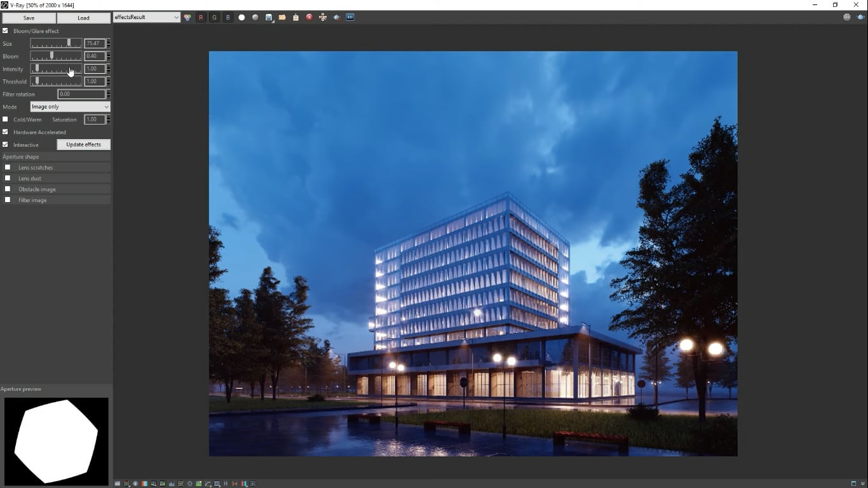Open the channel dropdown showing effectsResult
The height and width of the screenshot is (488, 868).
pyautogui.click(x=146, y=17)
